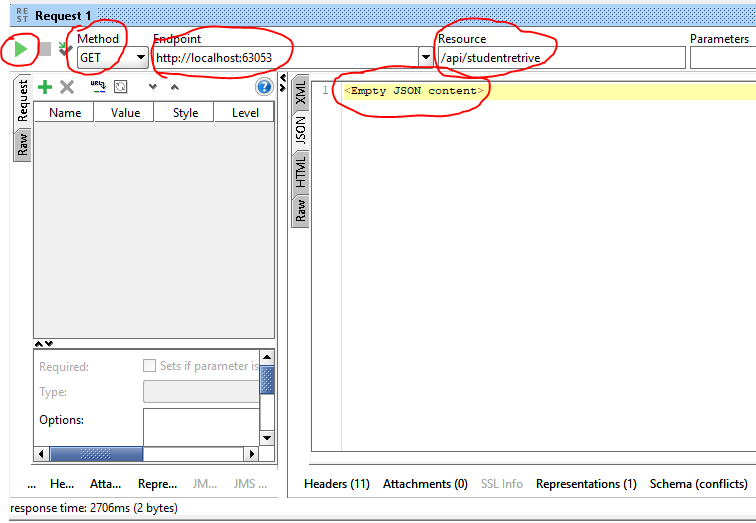Open response Headers (11) tab

pyautogui.click(x=337, y=483)
